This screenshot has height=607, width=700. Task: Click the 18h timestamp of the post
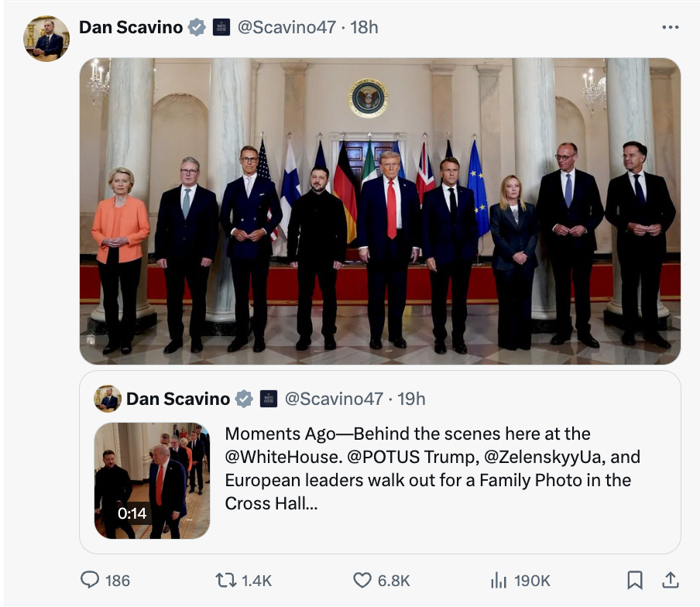tap(365, 28)
